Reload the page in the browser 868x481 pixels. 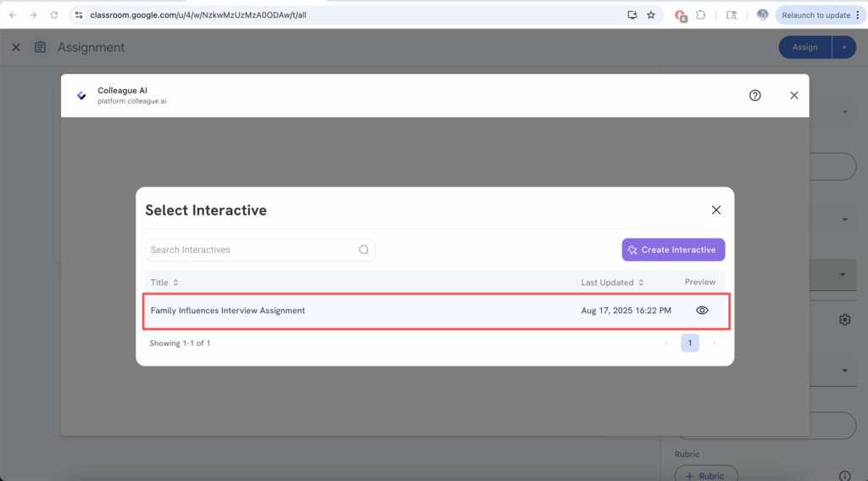pos(54,15)
